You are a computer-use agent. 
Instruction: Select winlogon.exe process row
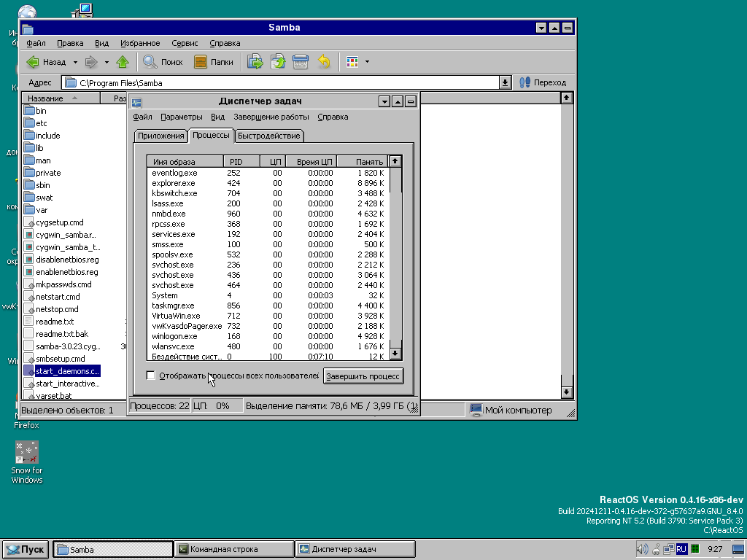coord(268,336)
